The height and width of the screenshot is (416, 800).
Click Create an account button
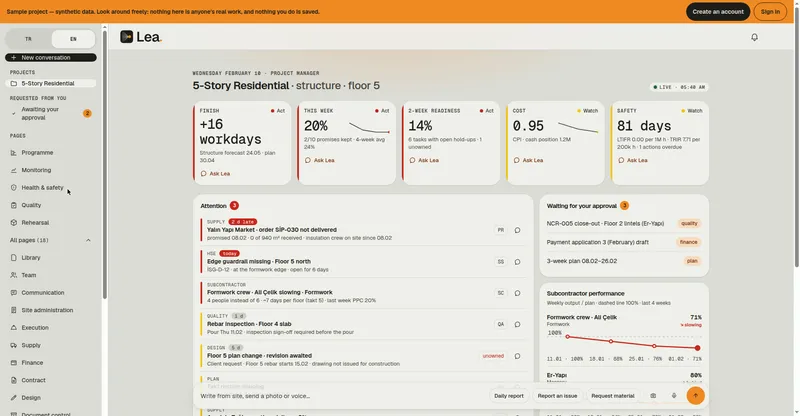point(718,12)
